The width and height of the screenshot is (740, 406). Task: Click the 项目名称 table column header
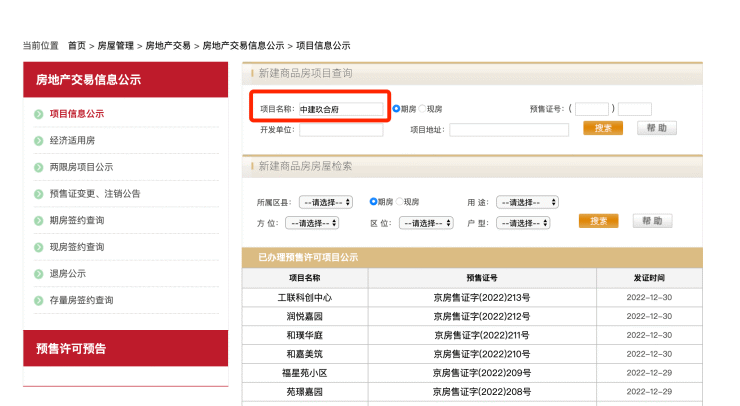click(x=305, y=278)
